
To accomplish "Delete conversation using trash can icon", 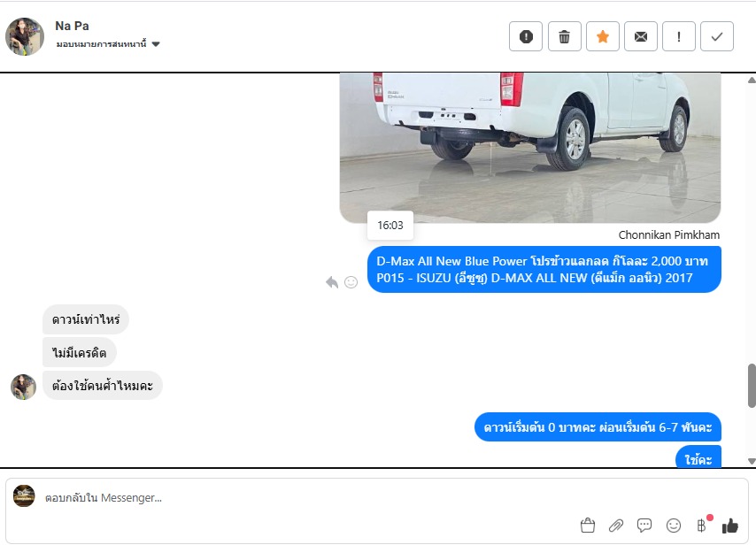I will (564, 36).
